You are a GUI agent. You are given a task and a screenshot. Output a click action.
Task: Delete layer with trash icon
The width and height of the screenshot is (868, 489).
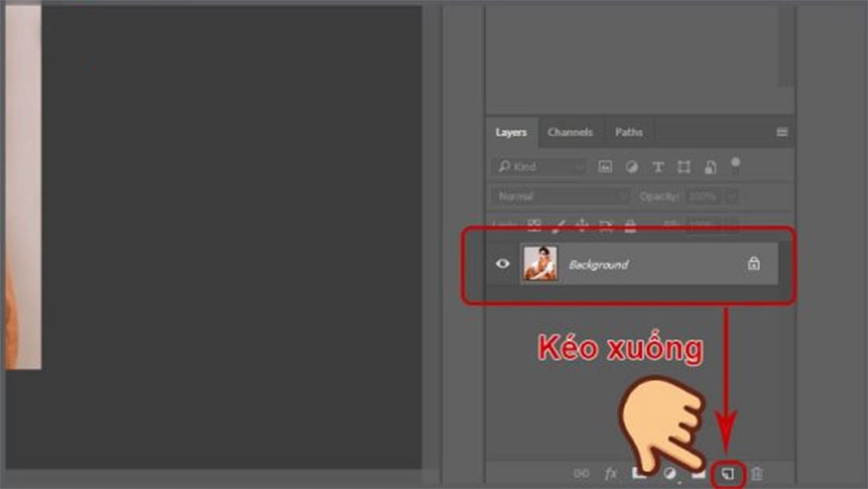point(757,473)
